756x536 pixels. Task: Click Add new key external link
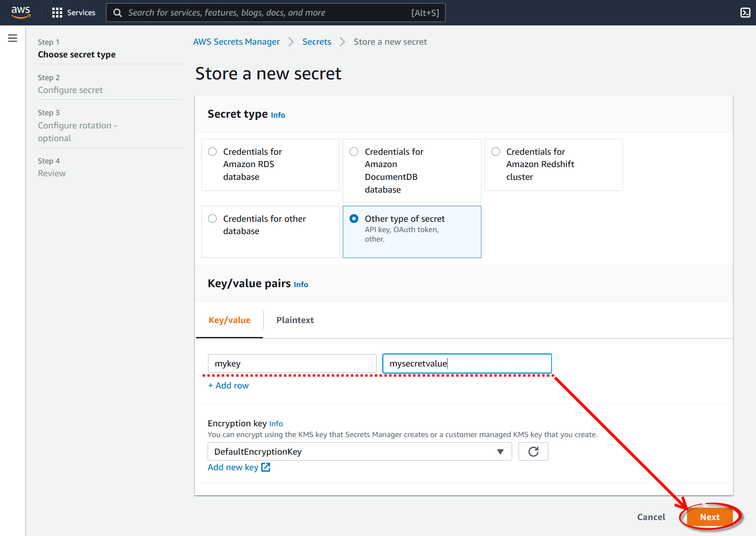(x=239, y=467)
